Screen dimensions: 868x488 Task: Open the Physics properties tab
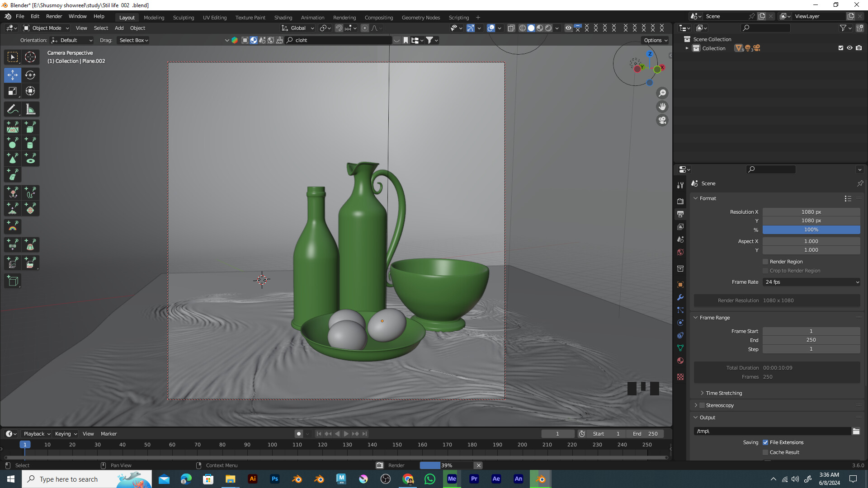click(x=680, y=322)
